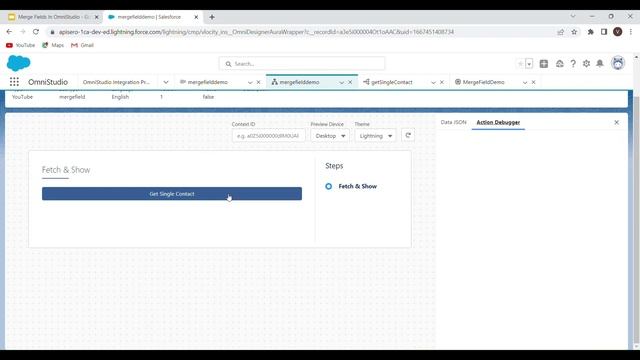The width and height of the screenshot is (640, 360).
Task: Click the Context ID input field
Action: [269, 136]
